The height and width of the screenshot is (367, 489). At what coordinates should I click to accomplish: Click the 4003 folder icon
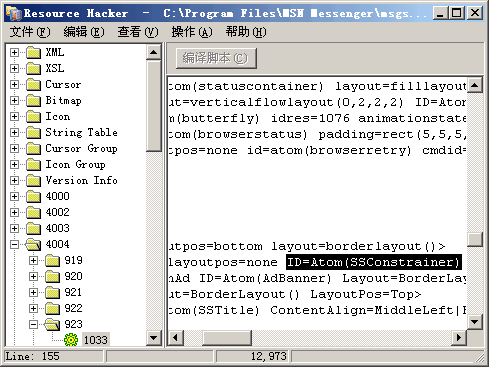33,229
